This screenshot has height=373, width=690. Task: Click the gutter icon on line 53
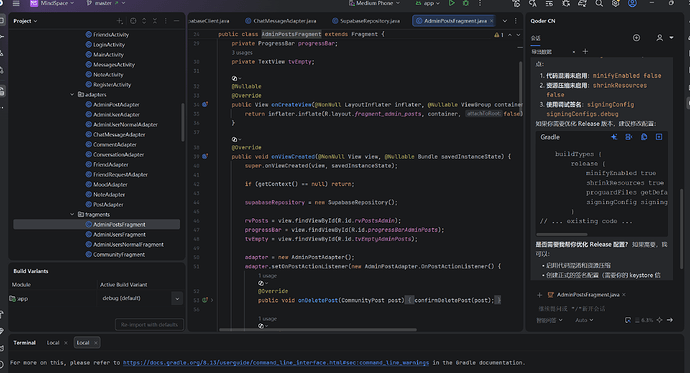click(205, 300)
